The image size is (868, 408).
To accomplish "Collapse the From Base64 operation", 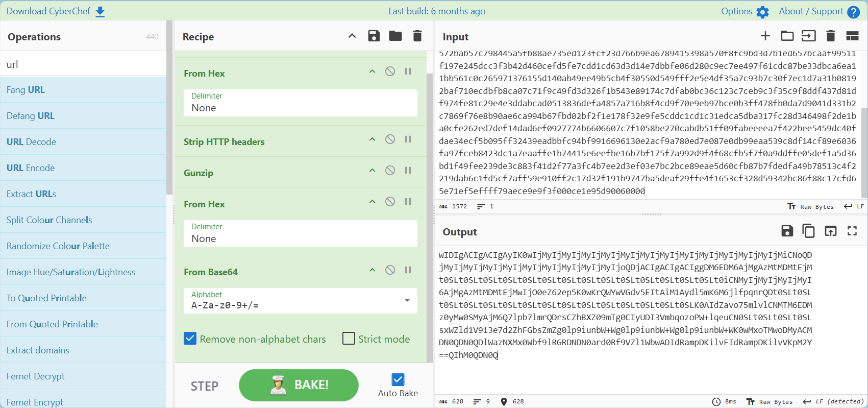I will coord(373,270).
